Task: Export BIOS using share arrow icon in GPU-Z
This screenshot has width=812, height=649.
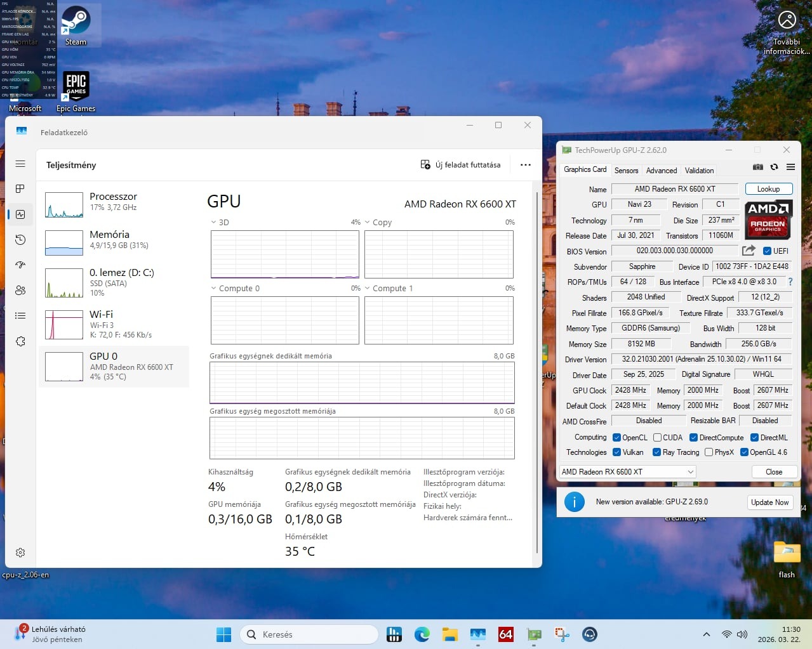Action: (x=749, y=251)
